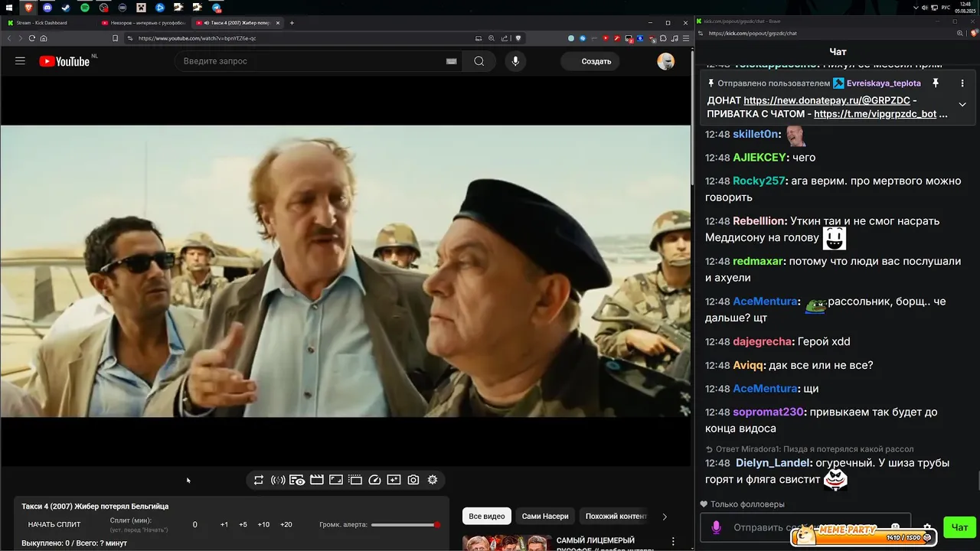Click the +10 split minutes button
Screen dimensions: 980x551
click(263, 525)
